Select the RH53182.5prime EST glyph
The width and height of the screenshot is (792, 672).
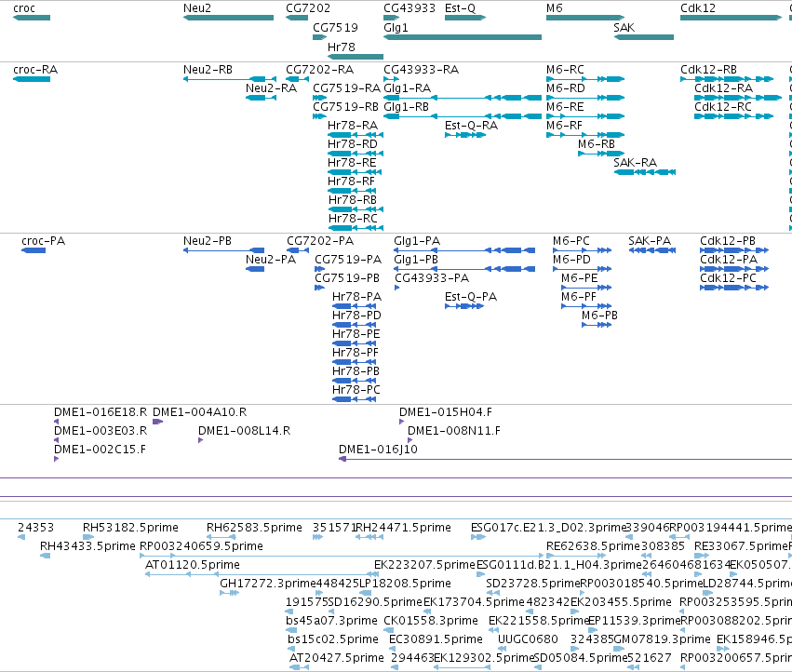pyautogui.click(x=88, y=537)
